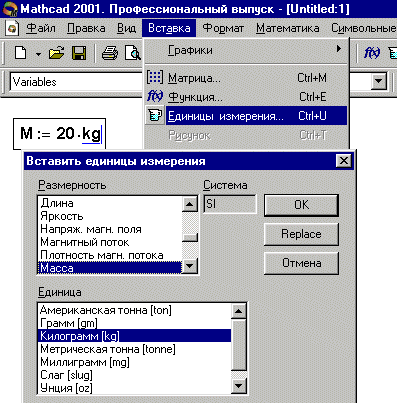Select Килограмм [kg] unit
The image size is (397, 403).
click(135, 336)
